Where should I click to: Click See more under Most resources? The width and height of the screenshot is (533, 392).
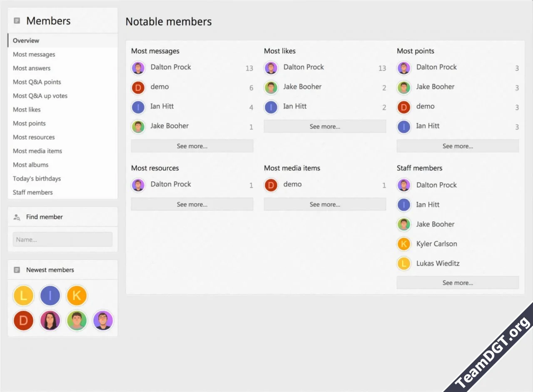(x=192, y=205)
